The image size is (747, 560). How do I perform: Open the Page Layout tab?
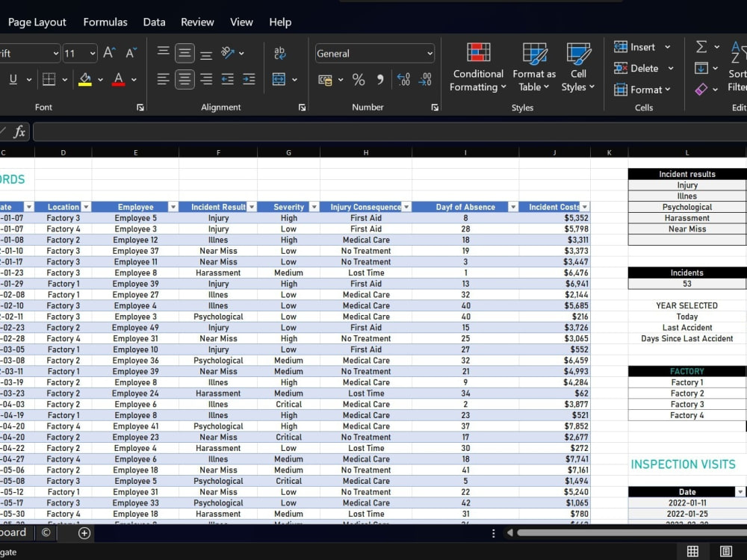coord(37,22)
